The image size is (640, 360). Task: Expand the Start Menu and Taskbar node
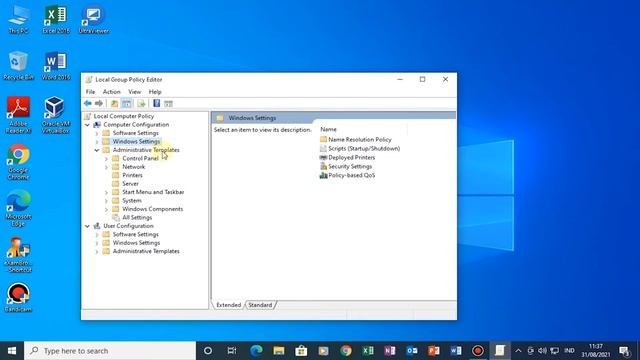pyautogui.click(x=107, y=192)
